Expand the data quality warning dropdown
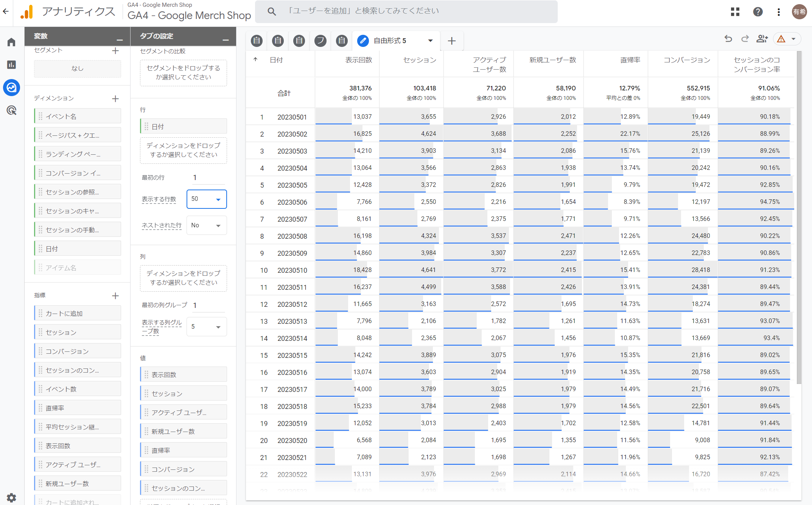This screenshot has height=505, width=812. tap(793, 39)
